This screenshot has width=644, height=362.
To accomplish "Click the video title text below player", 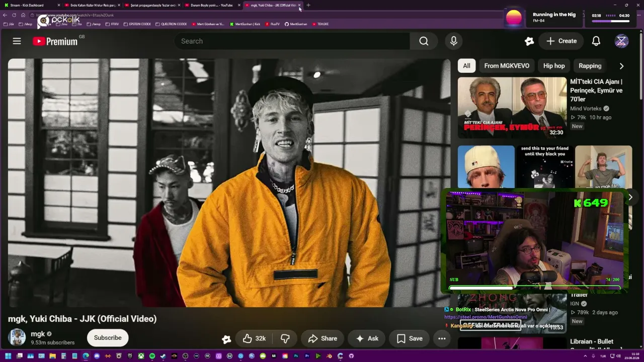I will 83,319.
